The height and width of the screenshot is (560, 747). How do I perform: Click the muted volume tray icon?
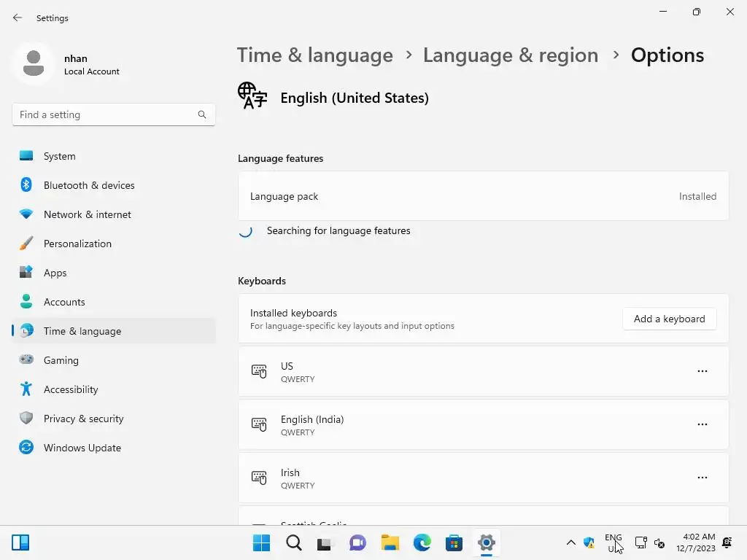(659, 542)
